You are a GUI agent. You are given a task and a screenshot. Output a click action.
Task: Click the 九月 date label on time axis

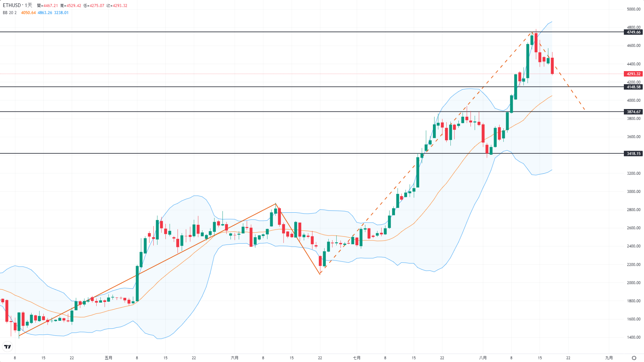pos(609,358)
